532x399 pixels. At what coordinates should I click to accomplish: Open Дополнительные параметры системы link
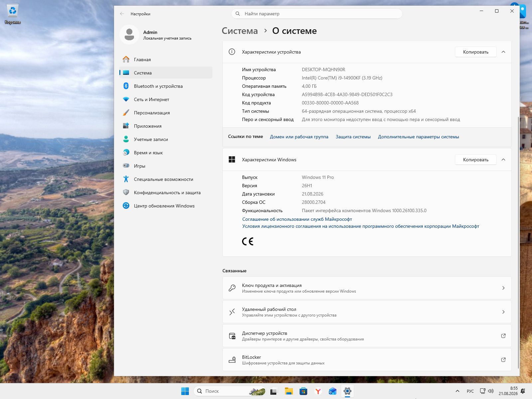(418, 137)
